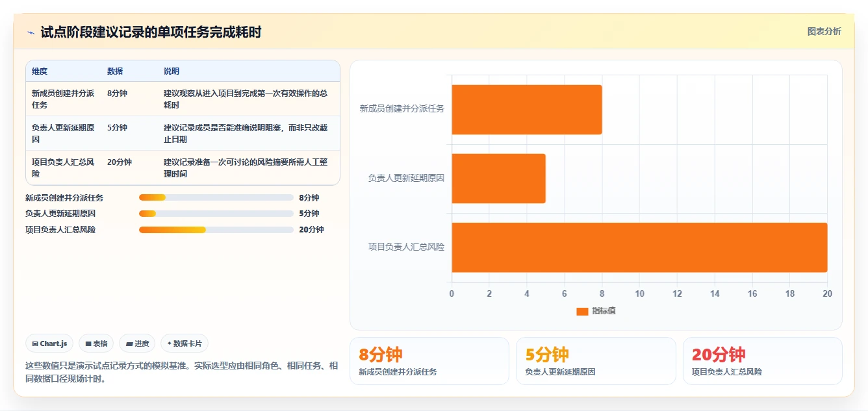Viewport: 868px width, 411px height.
Task: Click progress list label 负责人更新延期原因
Action: point(60,214)
